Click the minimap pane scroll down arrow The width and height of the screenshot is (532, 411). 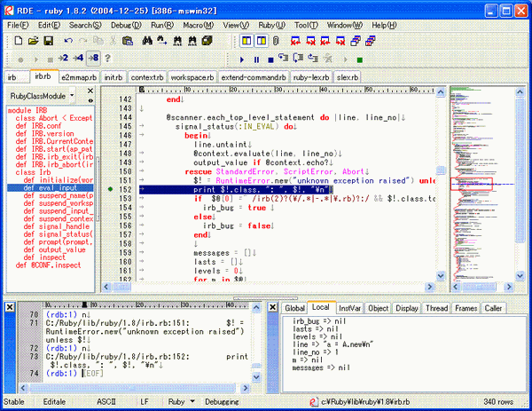tap(520, 276)
